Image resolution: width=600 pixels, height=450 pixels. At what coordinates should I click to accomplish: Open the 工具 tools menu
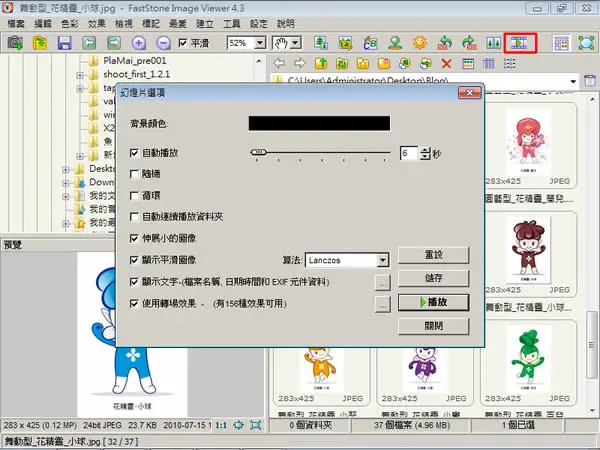pos(232,24)
